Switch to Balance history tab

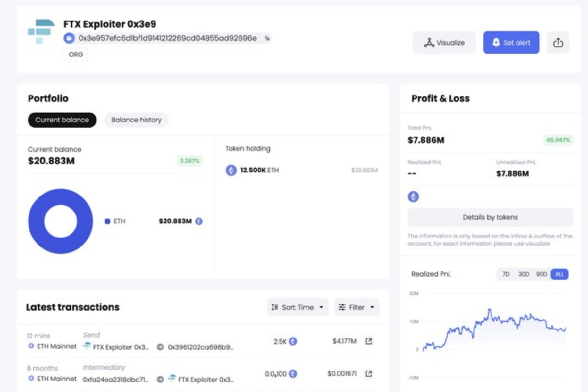[x=136, y=120]
